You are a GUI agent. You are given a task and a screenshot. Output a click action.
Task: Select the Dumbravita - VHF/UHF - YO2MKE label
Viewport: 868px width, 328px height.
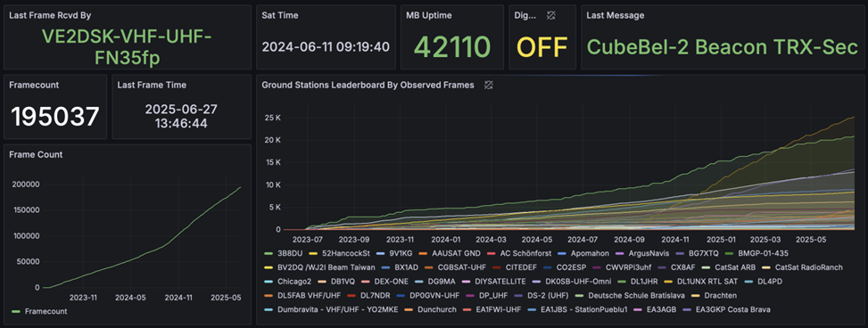tap(339, 310)
